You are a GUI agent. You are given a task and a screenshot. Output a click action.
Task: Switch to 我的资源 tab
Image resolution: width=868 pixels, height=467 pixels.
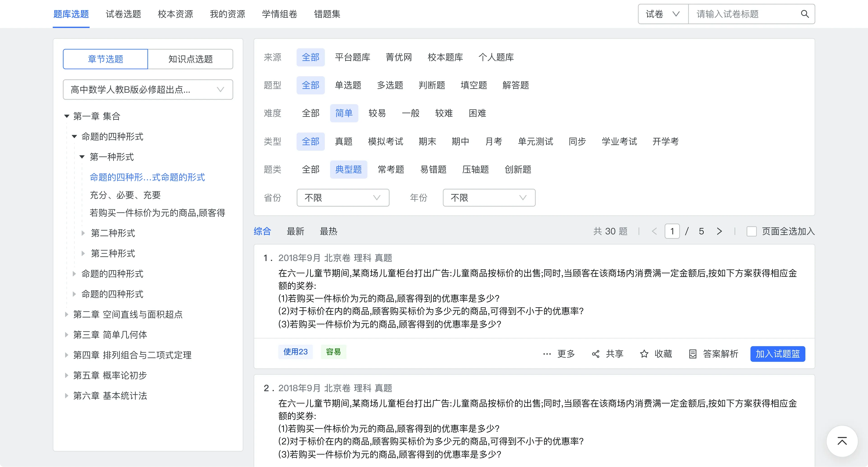click(x=227, y=14)
